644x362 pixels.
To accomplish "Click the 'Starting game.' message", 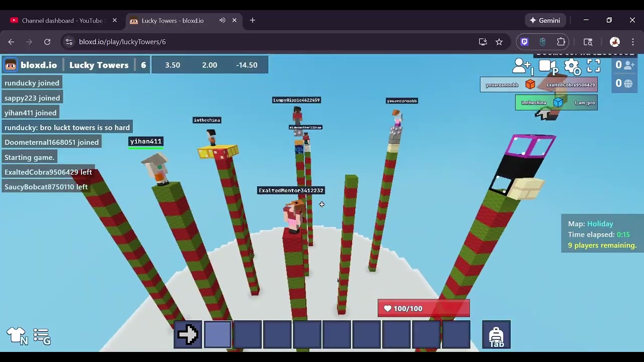I will [x=29, y=157].
